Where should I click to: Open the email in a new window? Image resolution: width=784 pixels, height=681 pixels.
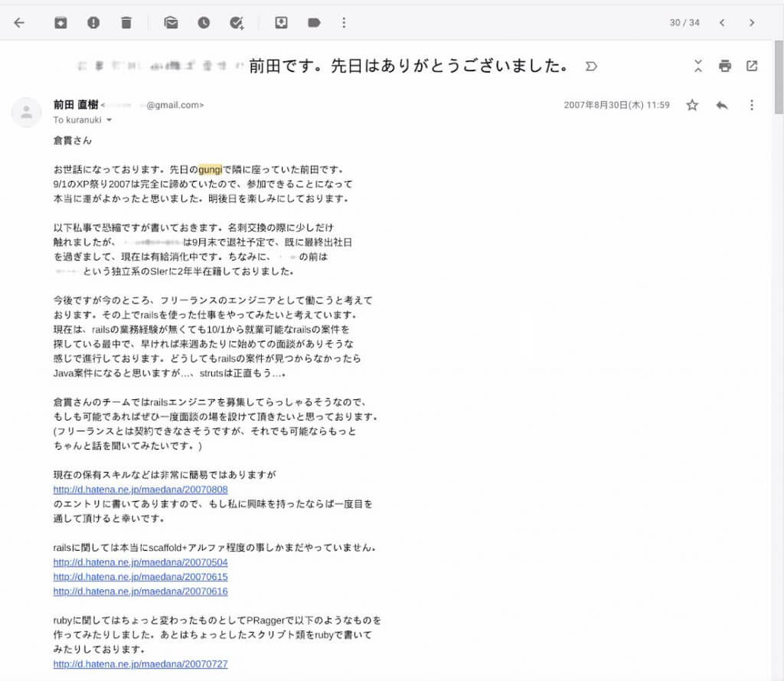click(x=752, y=66)
